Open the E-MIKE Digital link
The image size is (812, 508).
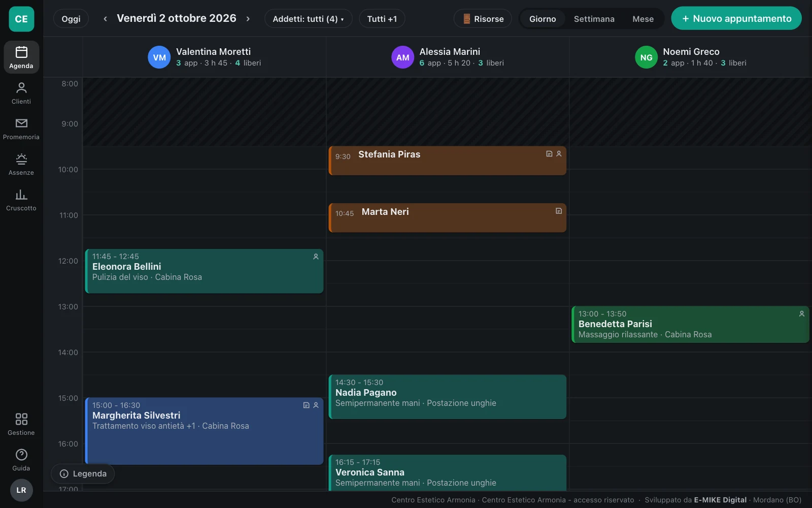click(x=720, y=500)
